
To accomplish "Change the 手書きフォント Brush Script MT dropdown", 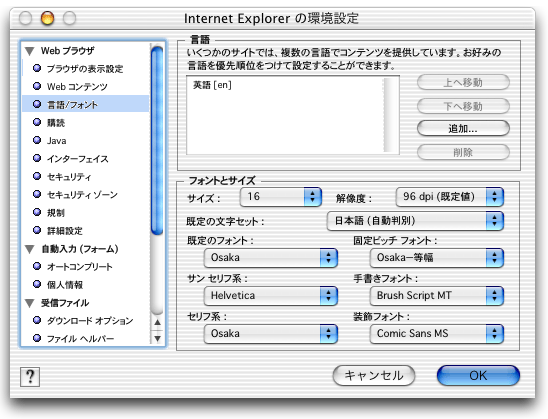I will click(437, 296).
